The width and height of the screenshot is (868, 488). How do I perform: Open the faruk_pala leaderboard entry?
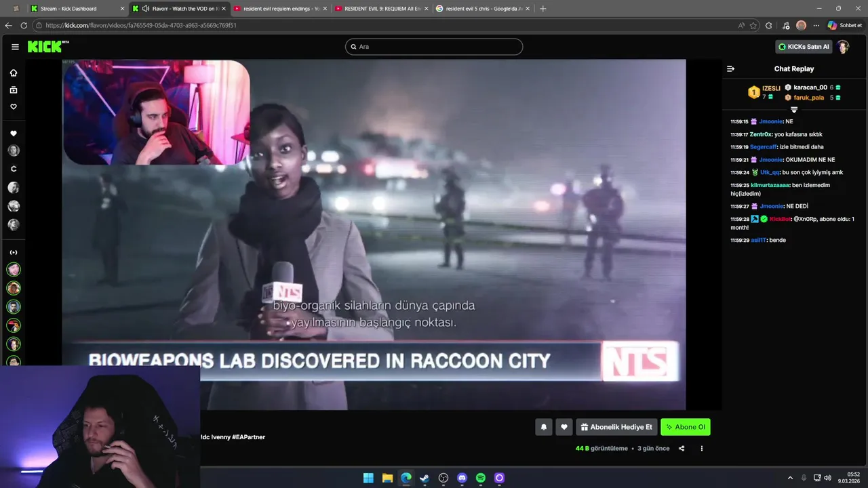[x=812, y=98]
